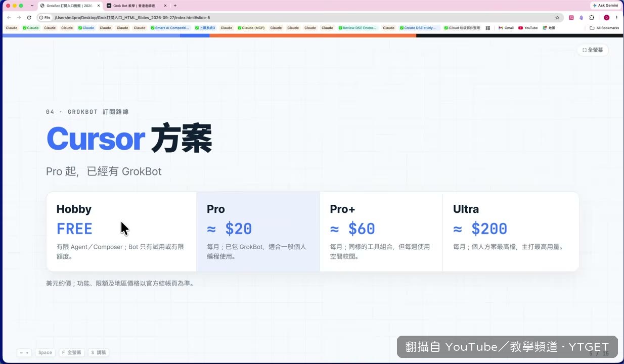Image resolution: width=624 pixels, height=364 pixels.
Task: Open the 上課系統3 bookmark
Action: coord(205,28)
